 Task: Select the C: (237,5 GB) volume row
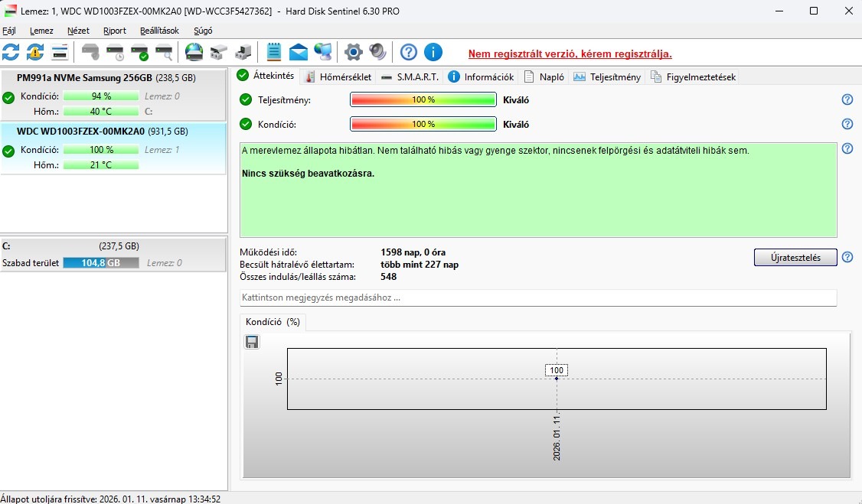coord(113,254)
